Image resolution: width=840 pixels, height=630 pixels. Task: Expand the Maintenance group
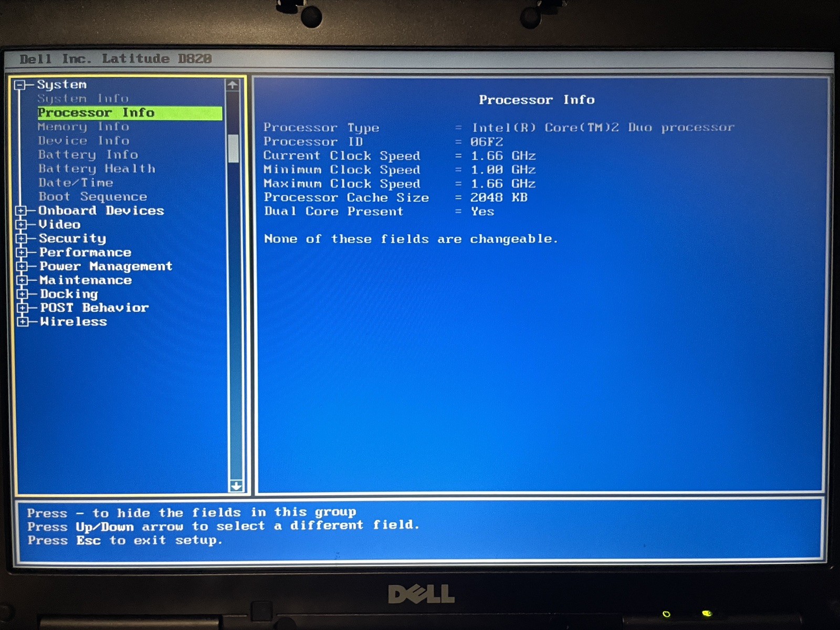[22, 280]
